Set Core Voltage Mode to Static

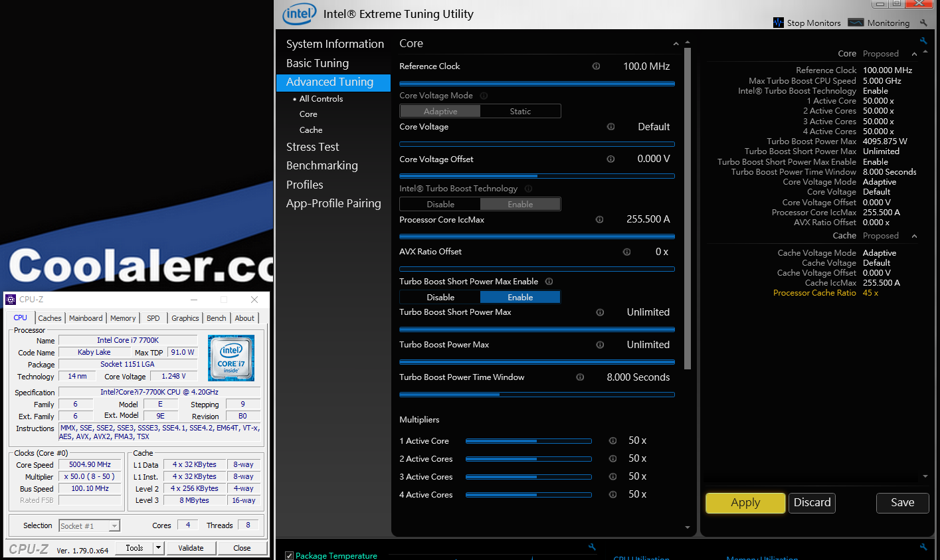(x=520, y=112)
